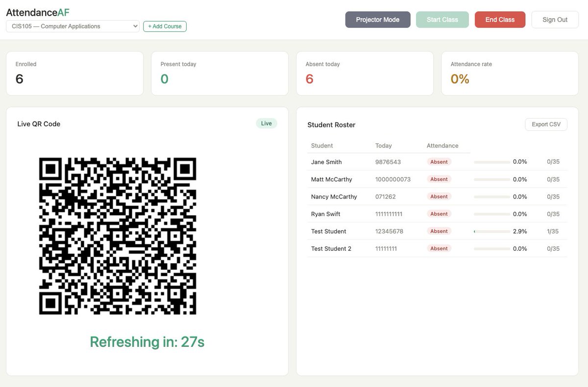This screenshot has height=387, width=588.
Task: Click Jane Smith's attendance progress bar
Action: click(492, 162)
